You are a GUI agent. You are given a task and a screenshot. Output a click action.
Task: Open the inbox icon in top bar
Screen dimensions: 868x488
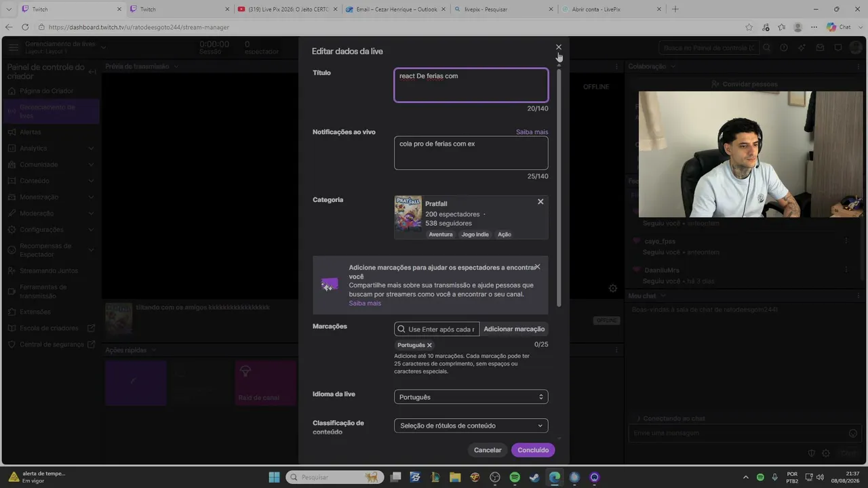coord(820,48)
